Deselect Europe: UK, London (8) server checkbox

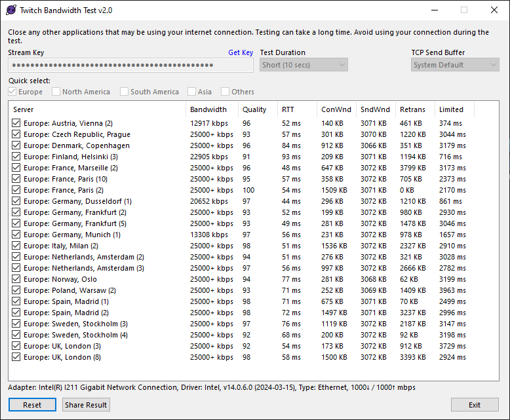(16, 357)
